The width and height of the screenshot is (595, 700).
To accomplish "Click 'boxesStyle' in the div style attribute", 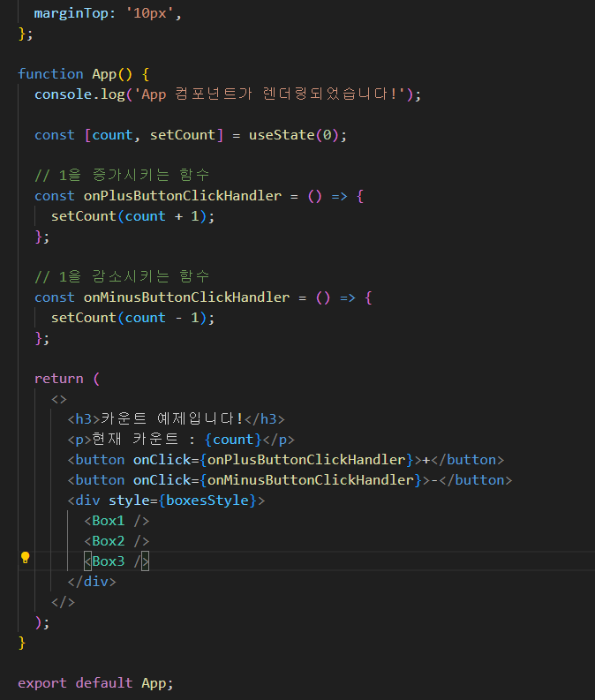I will coord(207,500).
